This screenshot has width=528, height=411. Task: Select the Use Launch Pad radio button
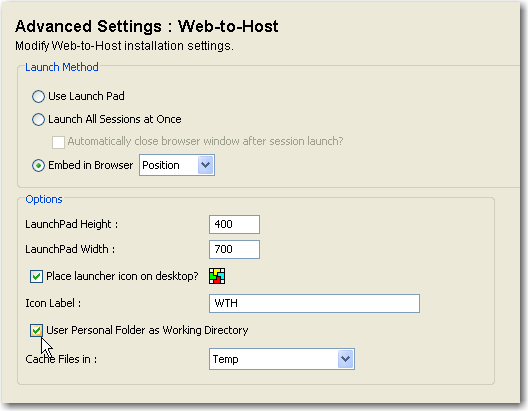click(38, 96)
